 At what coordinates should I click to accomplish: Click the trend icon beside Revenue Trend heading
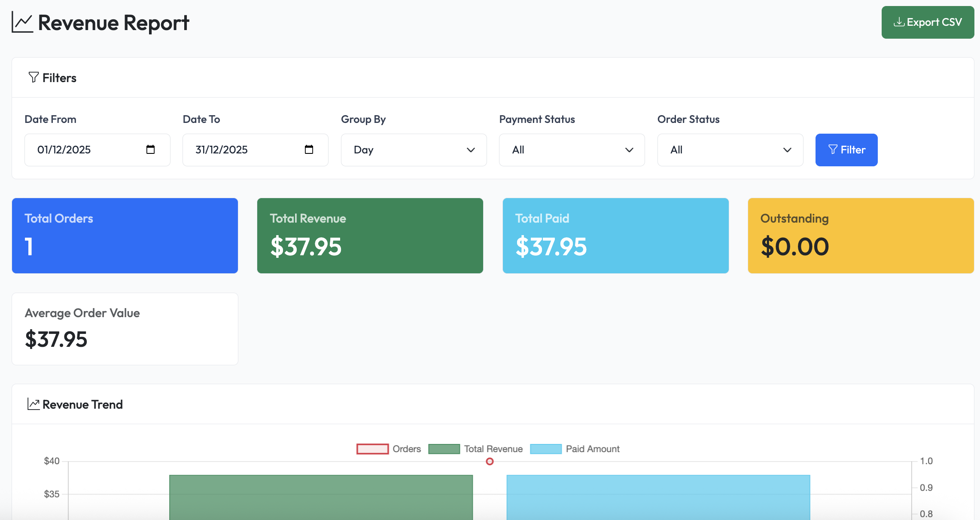point(34,404)
